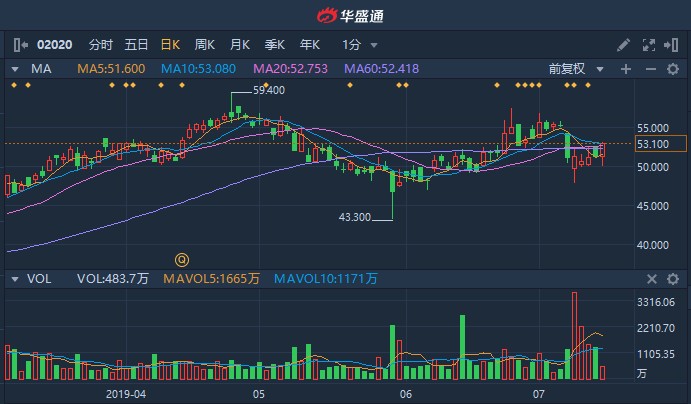Zoom in chart with plus icon

pyautogui.click(x=626, y=69)
